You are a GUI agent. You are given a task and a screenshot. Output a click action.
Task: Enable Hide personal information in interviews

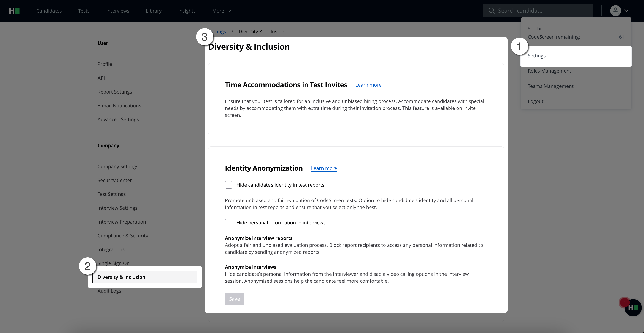click(x=228, y=223)
